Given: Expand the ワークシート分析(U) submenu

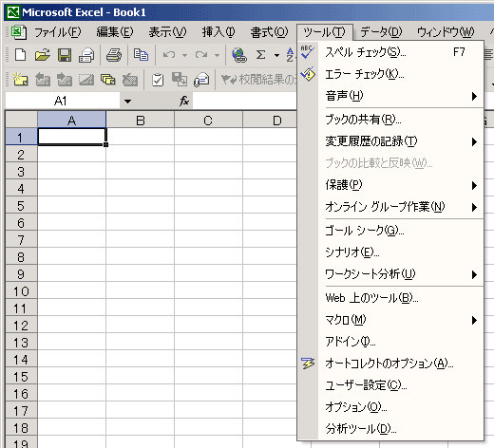Looking at the screenshot, I should [474, 274].
